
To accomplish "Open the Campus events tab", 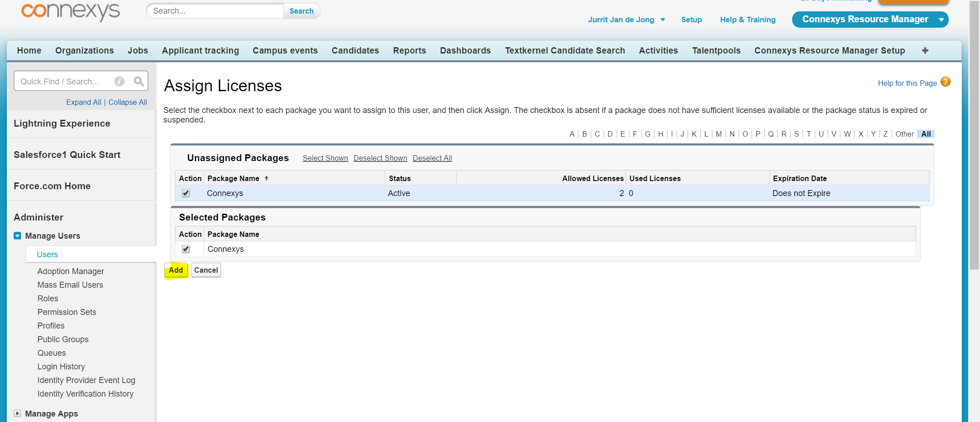I will coord(285,50).
